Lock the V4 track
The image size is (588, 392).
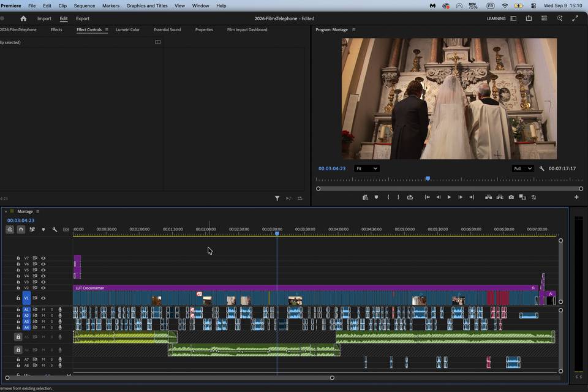click(18, 276)
